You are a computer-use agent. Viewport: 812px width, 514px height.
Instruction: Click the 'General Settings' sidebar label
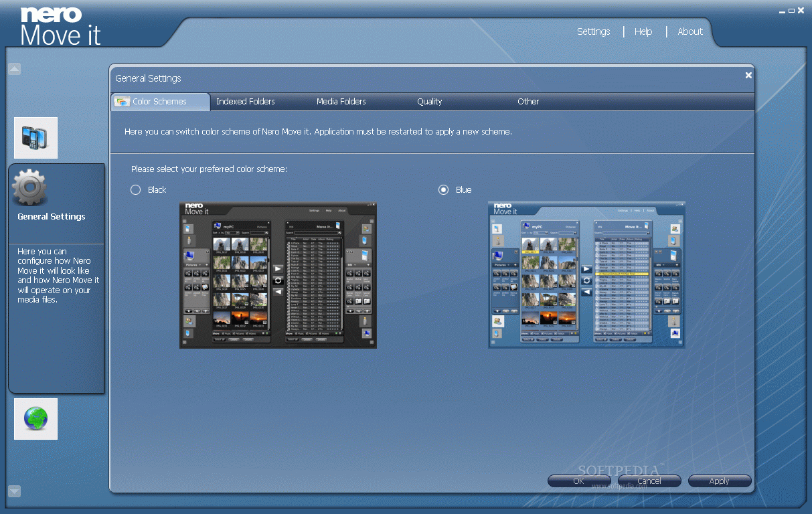(x=52, y=217)
